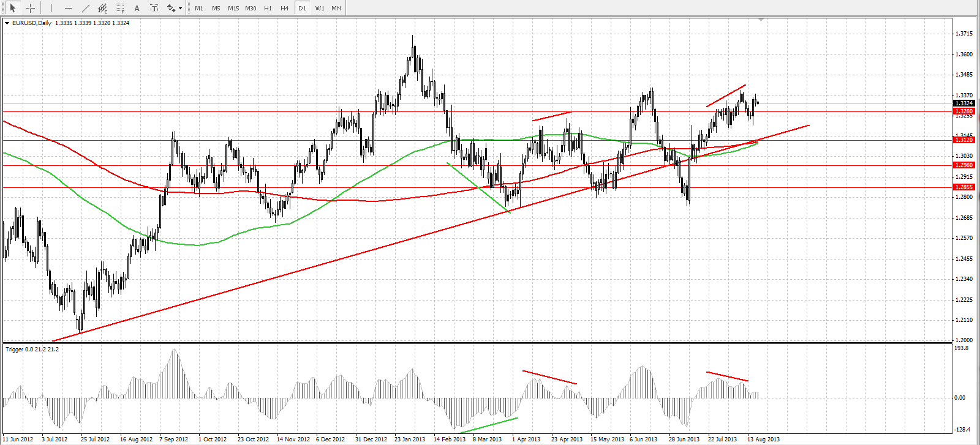This screenshot has width=980, height=445.
Task: Change chart period to H1
Action: coord(268,8)
